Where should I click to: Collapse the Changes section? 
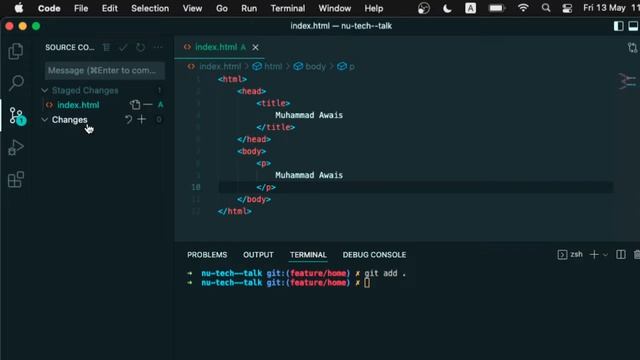tap(44, 120)
